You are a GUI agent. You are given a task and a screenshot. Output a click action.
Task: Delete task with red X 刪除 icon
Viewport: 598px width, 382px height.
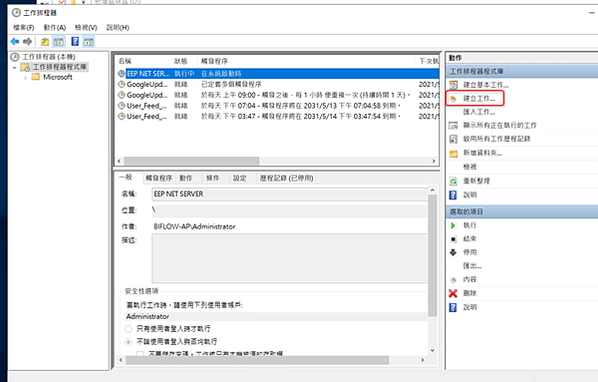click(453, 293)
